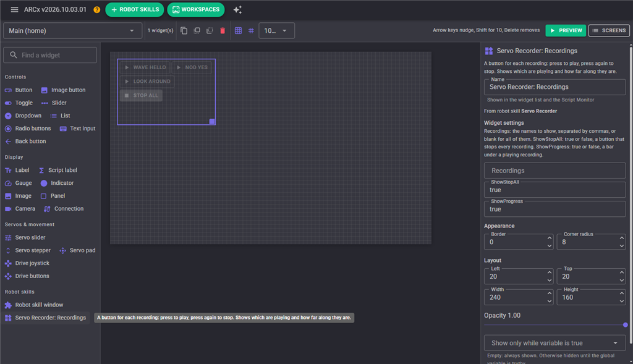633x364 pixels.
Task: Add a Toggle widget
Action: [19, 103]
